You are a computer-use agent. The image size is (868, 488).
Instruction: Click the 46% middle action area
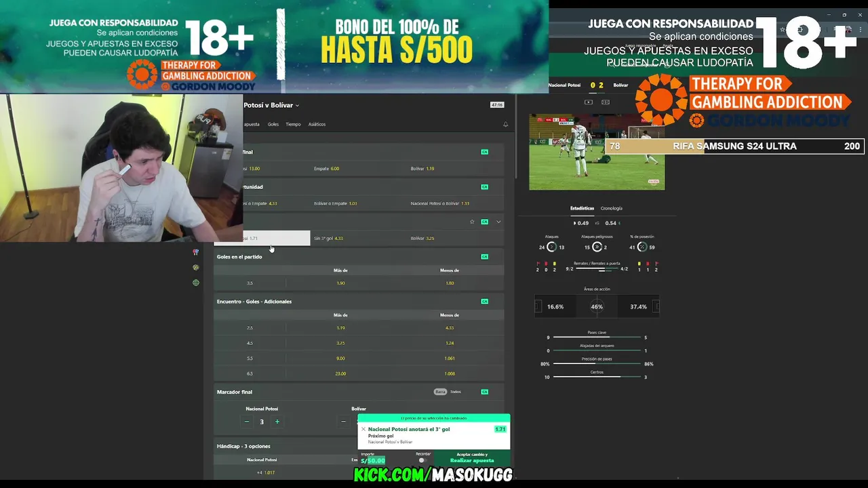(597, 307)
